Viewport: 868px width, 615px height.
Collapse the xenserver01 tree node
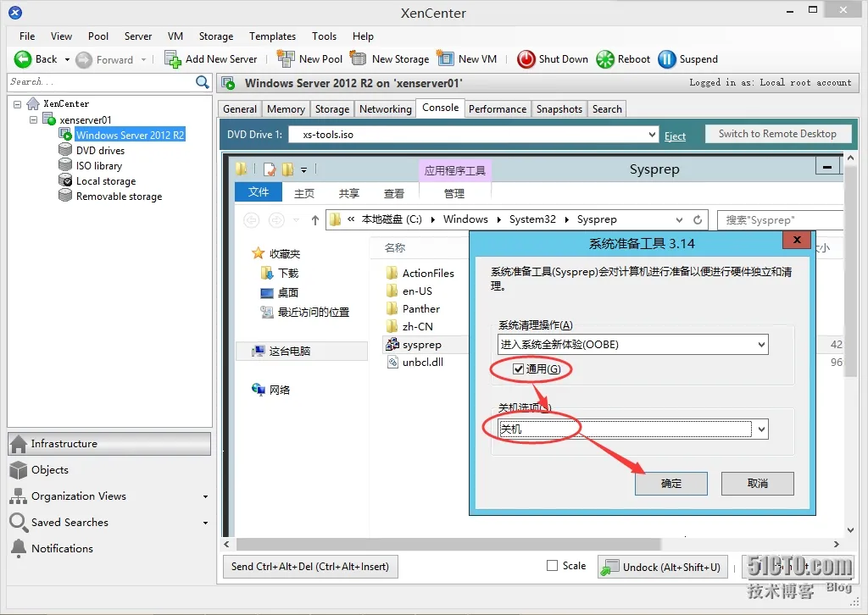tap(33, 119)
